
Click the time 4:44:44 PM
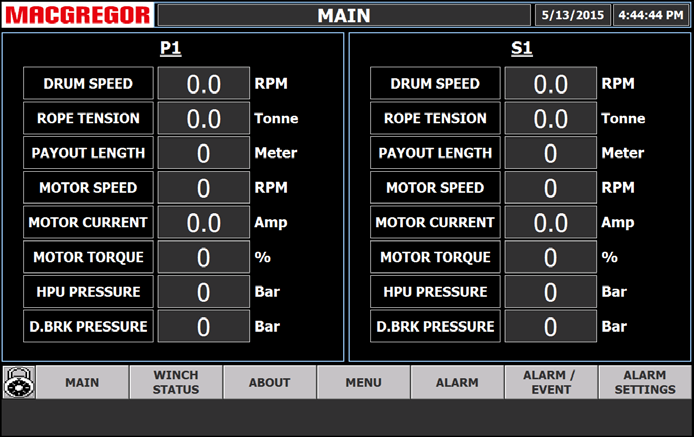[651, 15]
